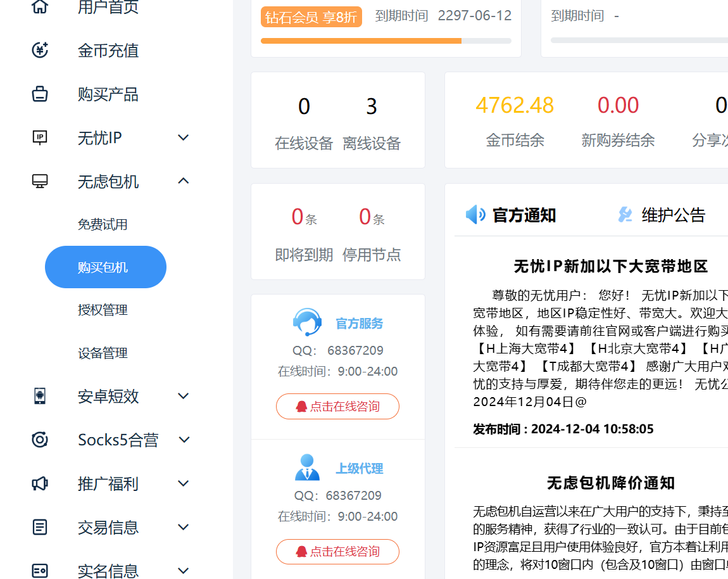Click 点击在线咨询 under 官方服务
This screenshot has width=728, height=579.
point(337,407)
